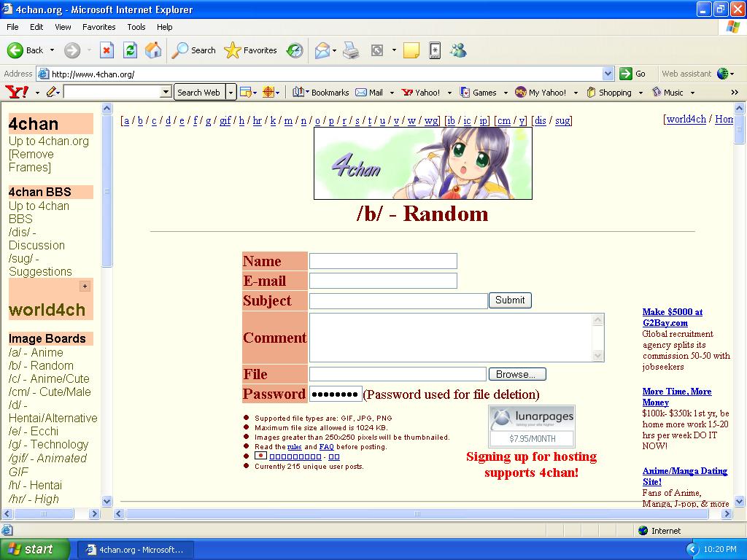This screenshot has height=560, width=747.
Task: Open the /g/ - Technology board link
Action: point(49,444)
